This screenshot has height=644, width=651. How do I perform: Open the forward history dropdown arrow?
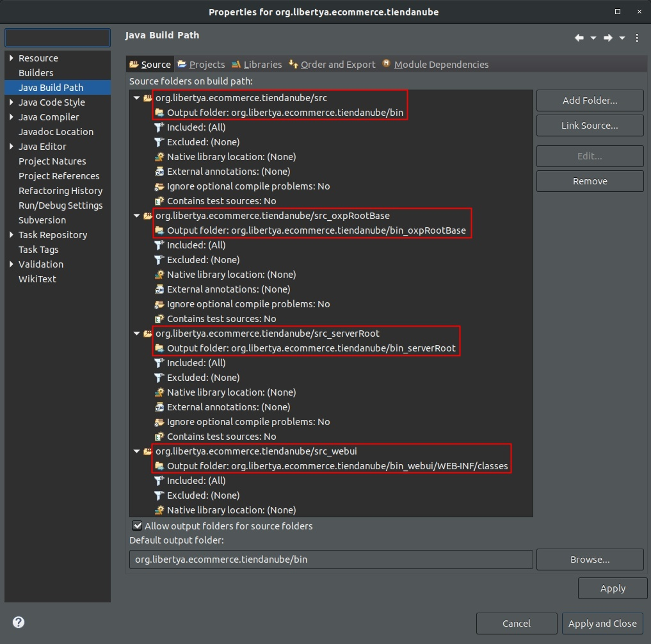pos(622,38)
